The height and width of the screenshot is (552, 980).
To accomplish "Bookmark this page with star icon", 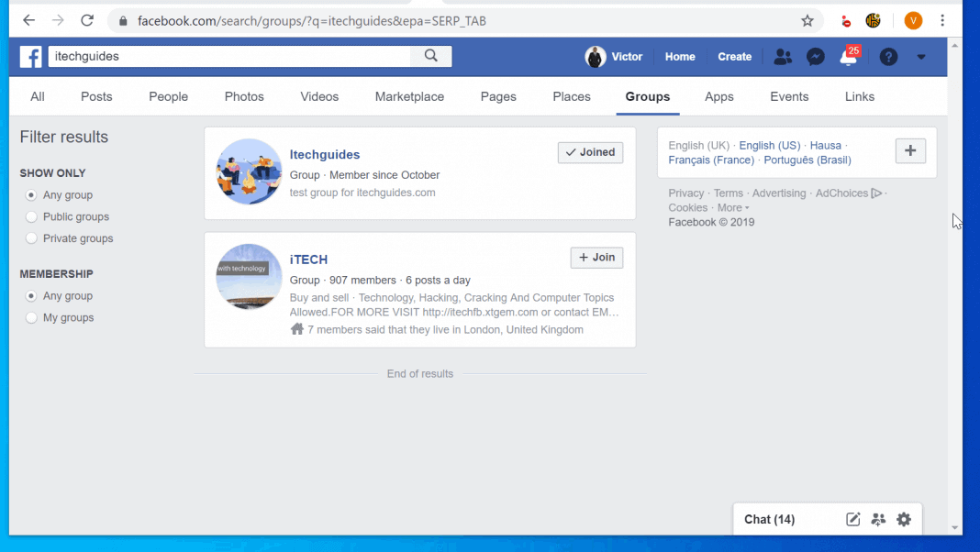I will [x=807, y=21].
